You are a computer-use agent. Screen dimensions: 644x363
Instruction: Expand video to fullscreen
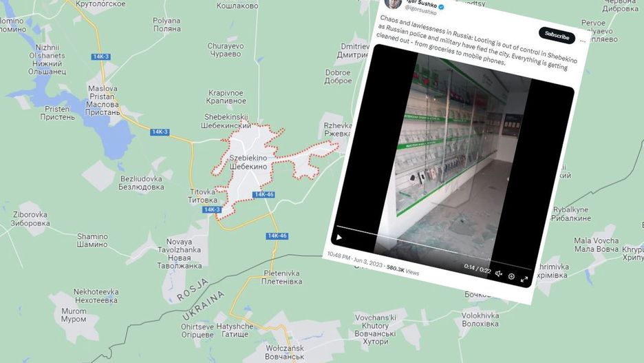(524, 279)
